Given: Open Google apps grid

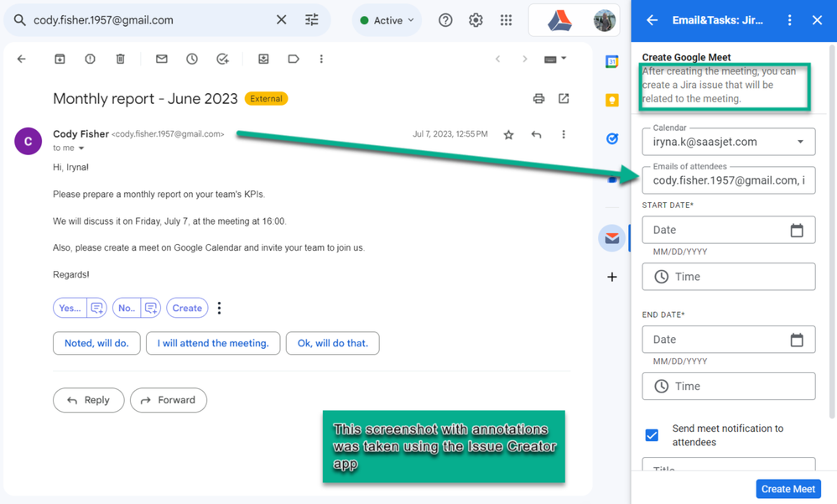Looking at the screenshot, I should 506,20.
